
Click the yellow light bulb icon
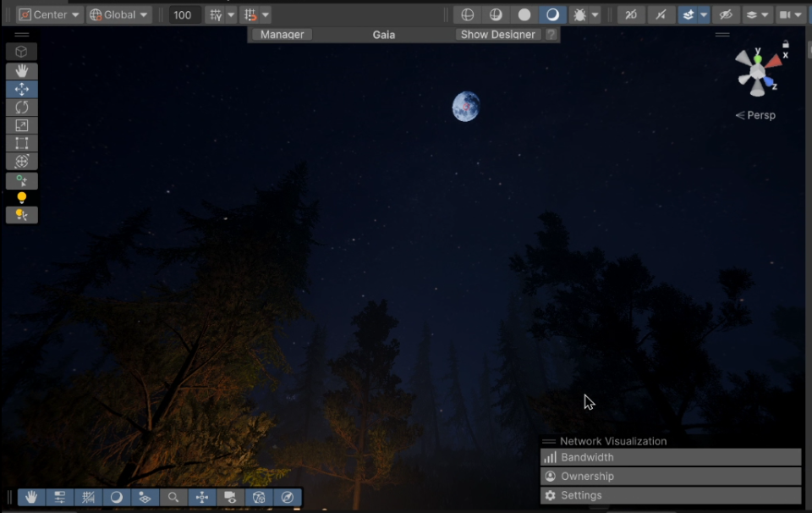(x=22, y=197)
